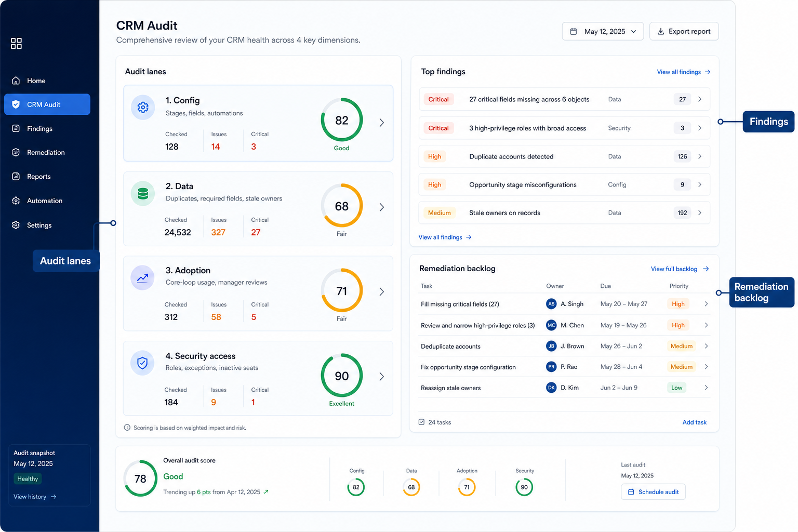Click the JB avatar for J. Brown
This screenshot has height=532, width=798.
552,346
